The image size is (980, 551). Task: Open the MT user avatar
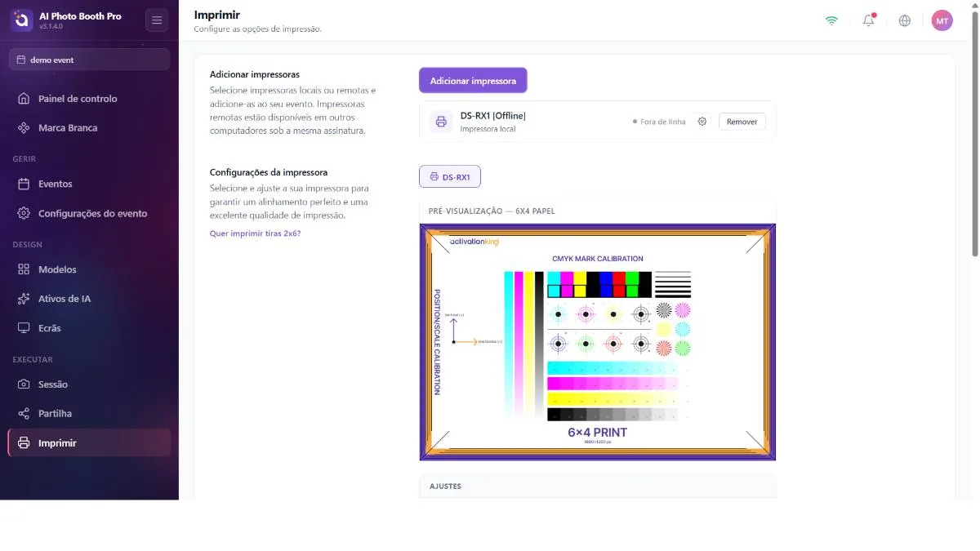[x=942, y=20]
